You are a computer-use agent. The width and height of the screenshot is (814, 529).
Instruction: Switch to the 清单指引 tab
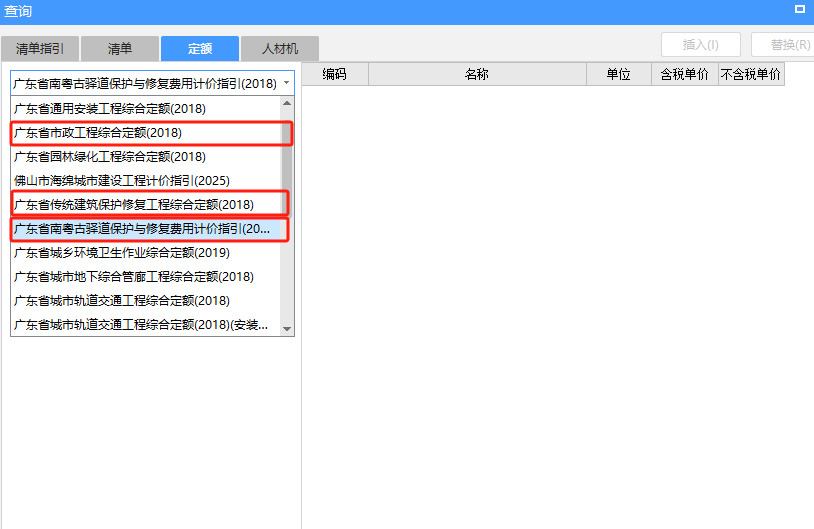pyautogui.click(x=40, y=49)
